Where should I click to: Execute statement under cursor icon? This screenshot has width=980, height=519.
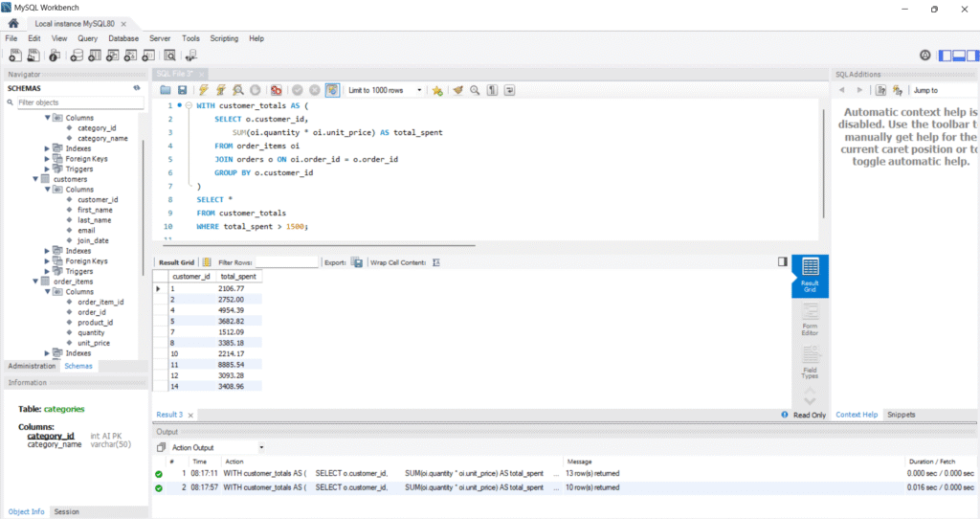(221, 90)
